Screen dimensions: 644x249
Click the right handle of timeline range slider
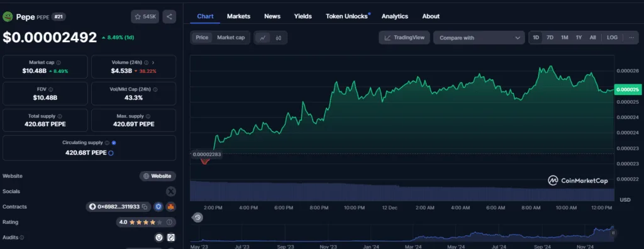(x=613, y=233)
